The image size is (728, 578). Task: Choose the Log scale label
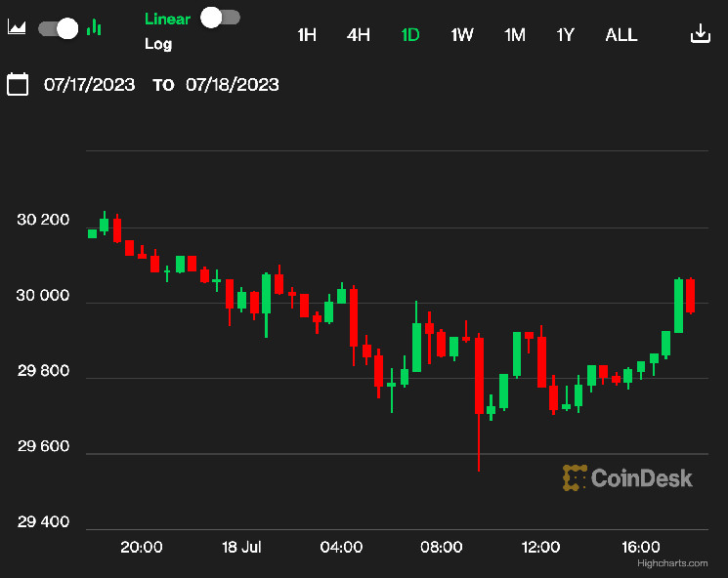coord(158,44)
